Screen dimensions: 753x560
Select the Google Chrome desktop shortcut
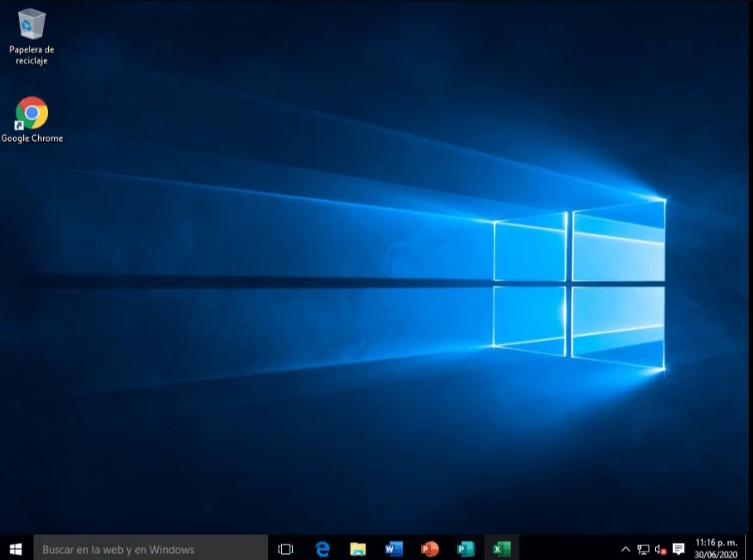[32, 113]
